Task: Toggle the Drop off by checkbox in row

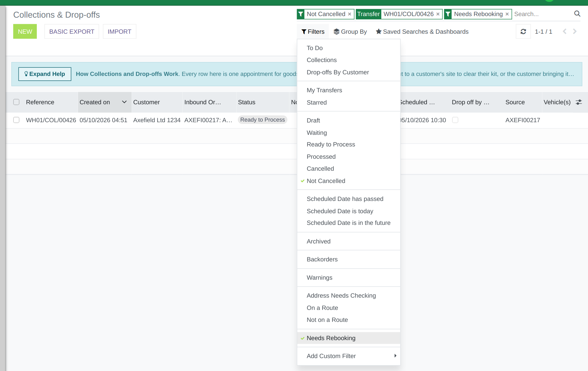Action: coord(455,120)
